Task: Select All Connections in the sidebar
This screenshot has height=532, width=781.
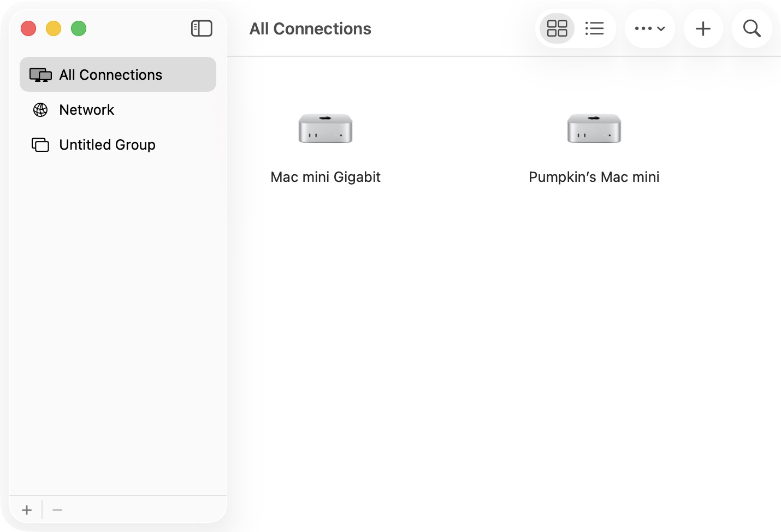Action: (x=110, y=74)
